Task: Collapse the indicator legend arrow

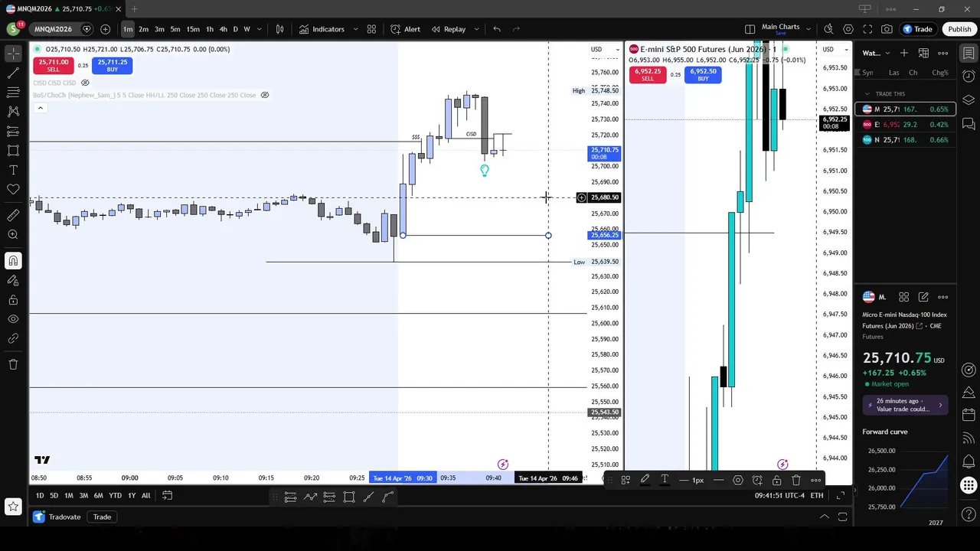Action: (x=40, y=108)
